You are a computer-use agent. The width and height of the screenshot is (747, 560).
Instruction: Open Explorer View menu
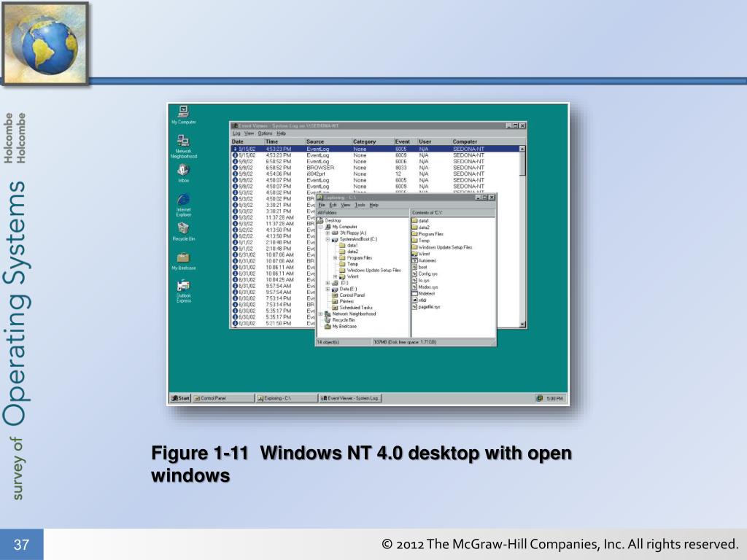pyautogui.click(x=345, y=205)
